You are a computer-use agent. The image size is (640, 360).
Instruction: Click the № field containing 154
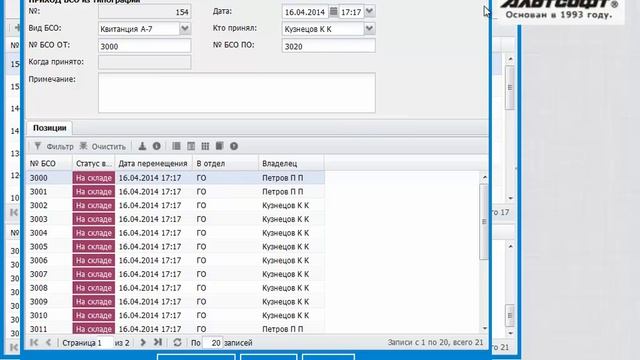click(144, 12)
